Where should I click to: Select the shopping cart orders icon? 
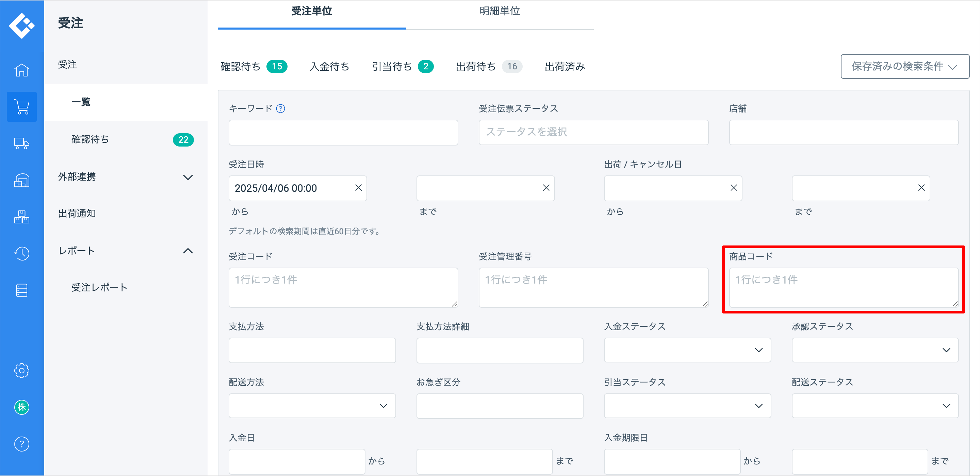coord(22,107)
